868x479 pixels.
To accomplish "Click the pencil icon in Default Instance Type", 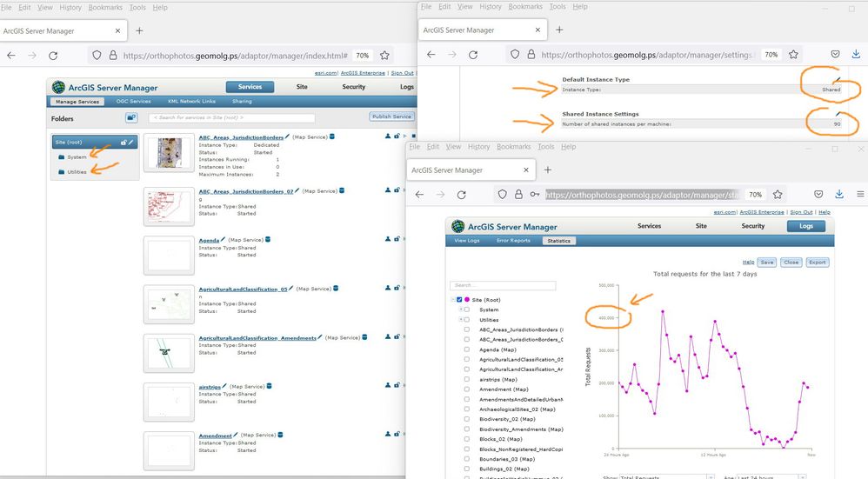I will click(838, 80).
